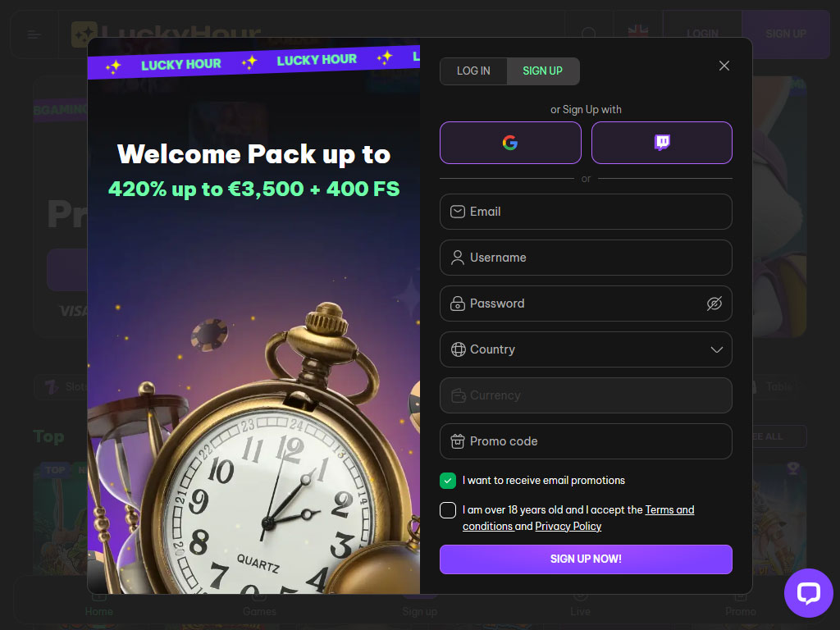Sign up with the Twitch icon button
The image size is (840, 630).
[x=662, y=143]
